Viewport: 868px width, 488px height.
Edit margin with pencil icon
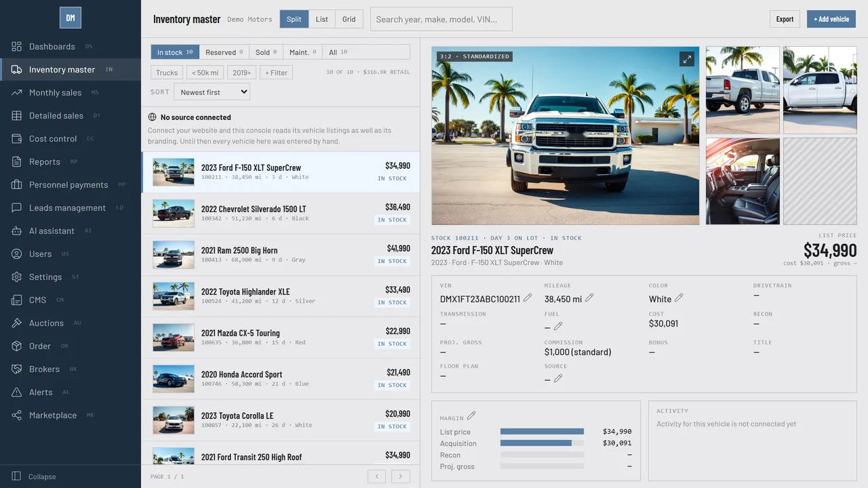(471, 415)
